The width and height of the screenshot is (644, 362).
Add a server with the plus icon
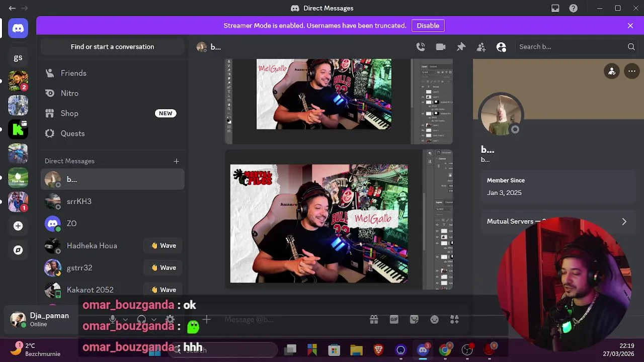point(18,226)
